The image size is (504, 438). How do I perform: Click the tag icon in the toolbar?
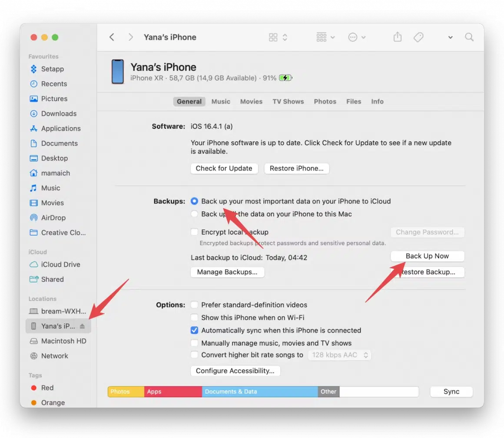[418, 37]
